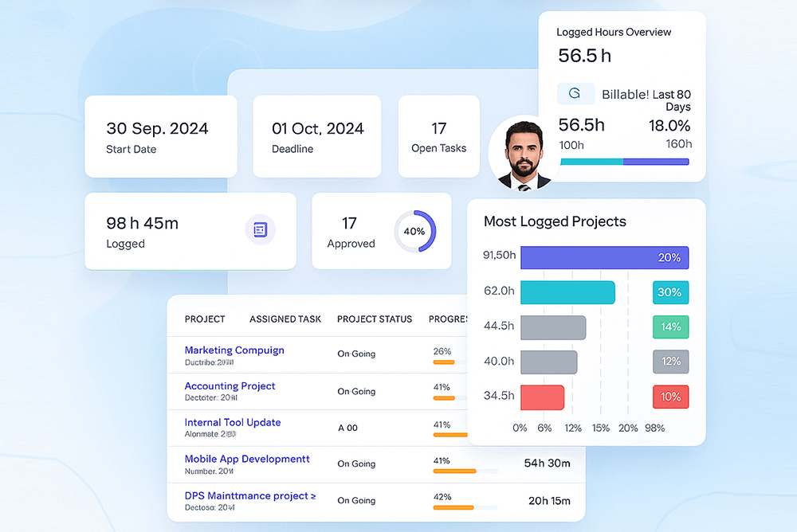Sort by the PROJECT column header
Image resolution: width=797 pixels, height=532 pixels.
(x=205, y=319)
